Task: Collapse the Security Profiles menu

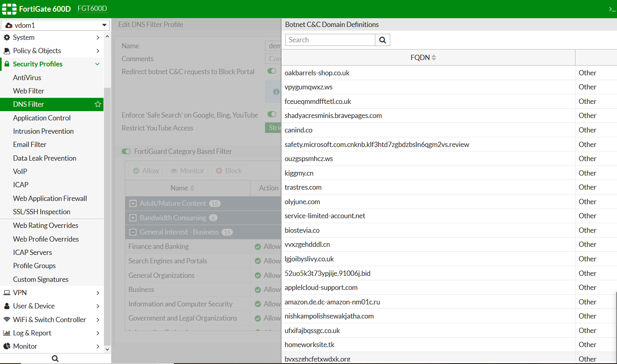Action: 97,64
